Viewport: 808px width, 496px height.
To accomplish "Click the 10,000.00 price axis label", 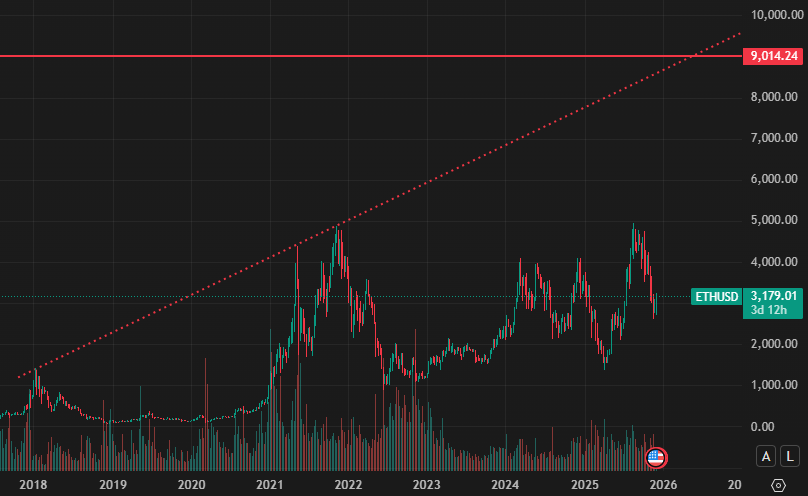I will point(775,15).
